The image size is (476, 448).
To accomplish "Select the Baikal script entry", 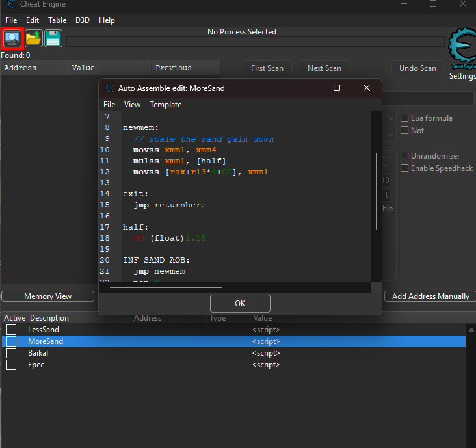I will click(x=38, y=353).
